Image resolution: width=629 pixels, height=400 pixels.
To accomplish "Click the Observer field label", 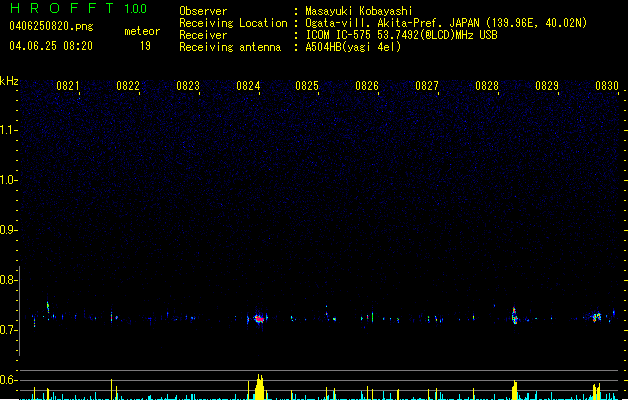I will click(x=203, y=11).
